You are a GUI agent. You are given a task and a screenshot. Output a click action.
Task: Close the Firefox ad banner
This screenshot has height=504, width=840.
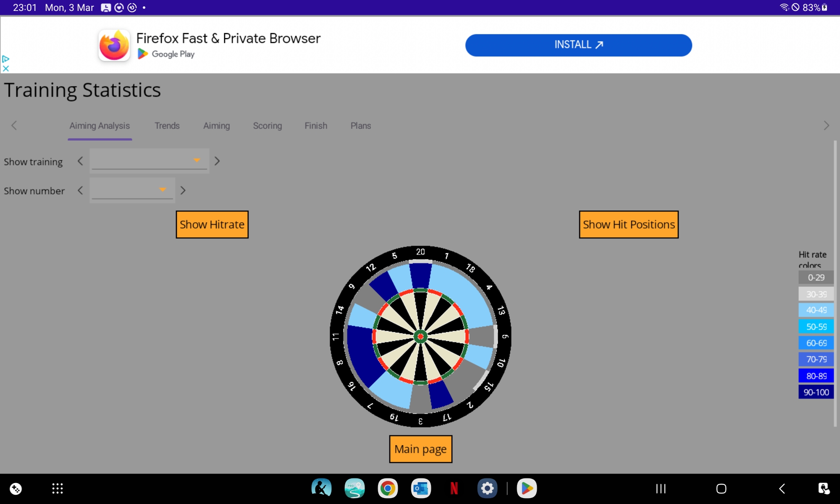click(6, 68)
